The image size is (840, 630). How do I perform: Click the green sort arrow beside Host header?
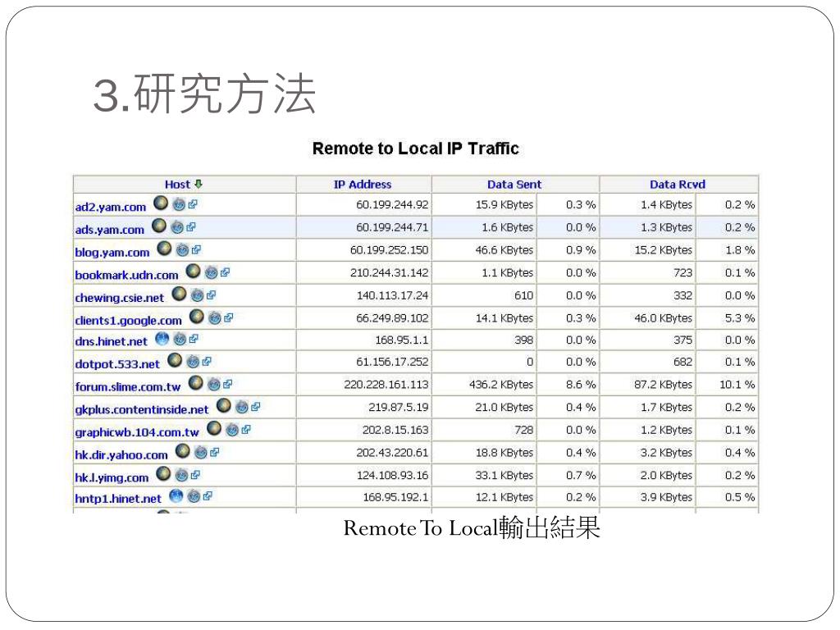click(x=199, y=184)
